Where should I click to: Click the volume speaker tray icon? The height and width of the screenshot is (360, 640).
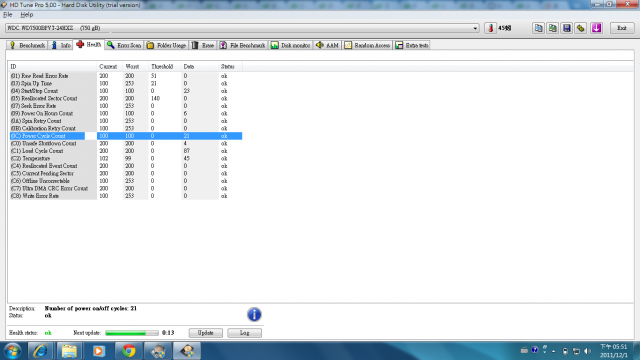(x=587, y=351)
